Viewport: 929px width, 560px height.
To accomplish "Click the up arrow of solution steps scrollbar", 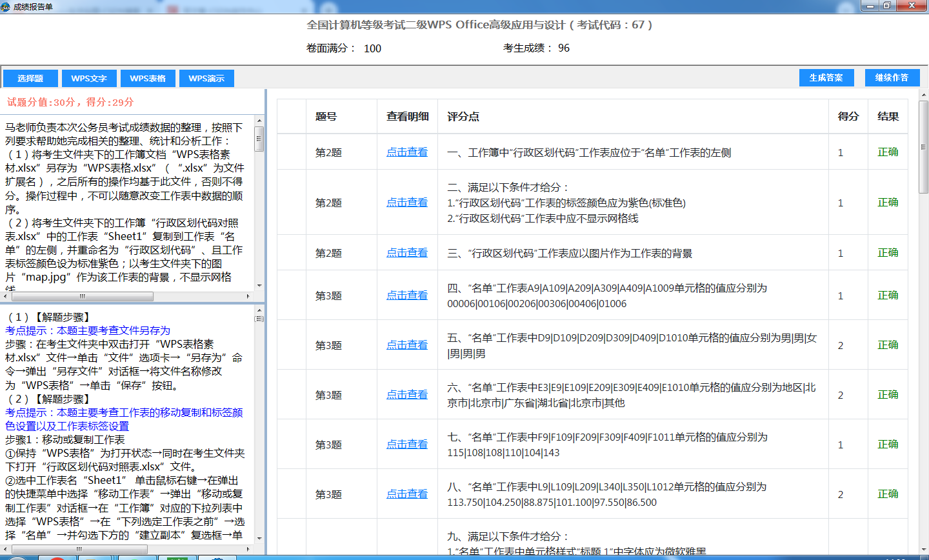I will click(x=259, y=310).
